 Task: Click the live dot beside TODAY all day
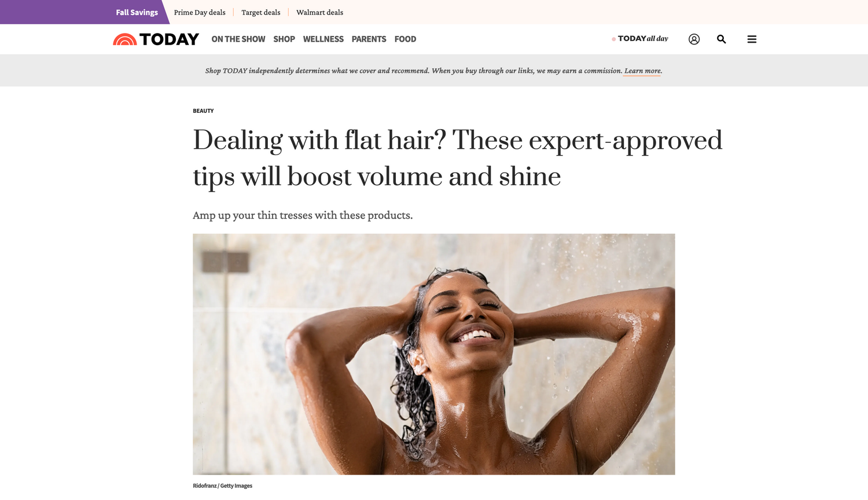pos(613,39)
